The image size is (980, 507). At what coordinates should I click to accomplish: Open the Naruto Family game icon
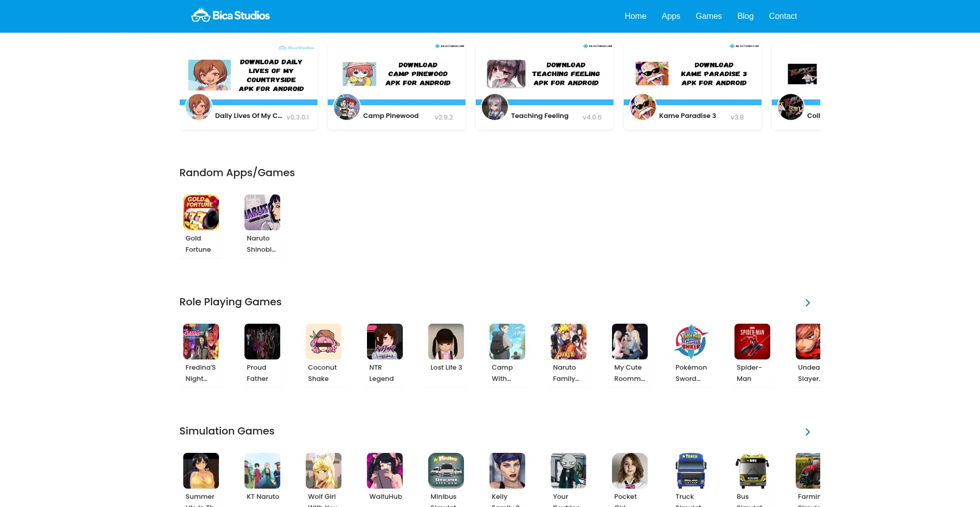569,342
